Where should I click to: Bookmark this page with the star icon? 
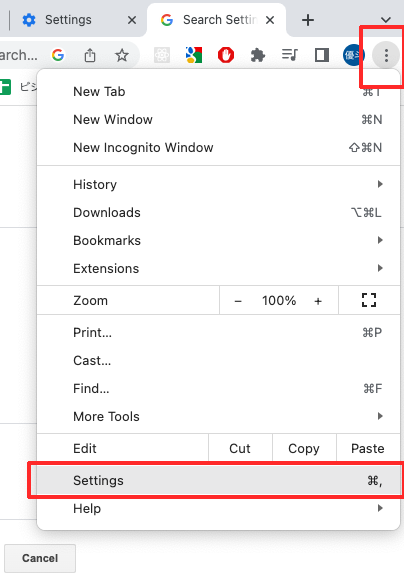tap(122, 56)
